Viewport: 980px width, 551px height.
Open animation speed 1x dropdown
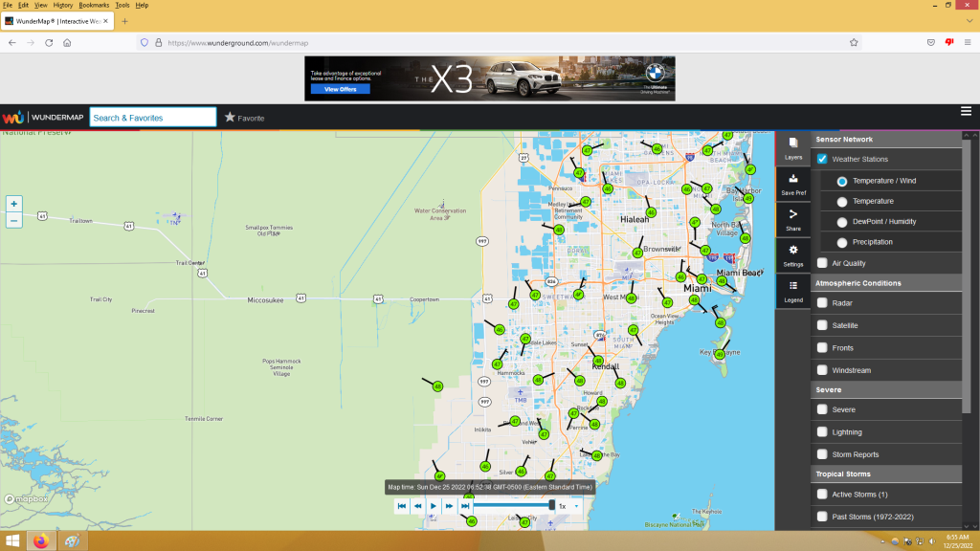(568, 506)
